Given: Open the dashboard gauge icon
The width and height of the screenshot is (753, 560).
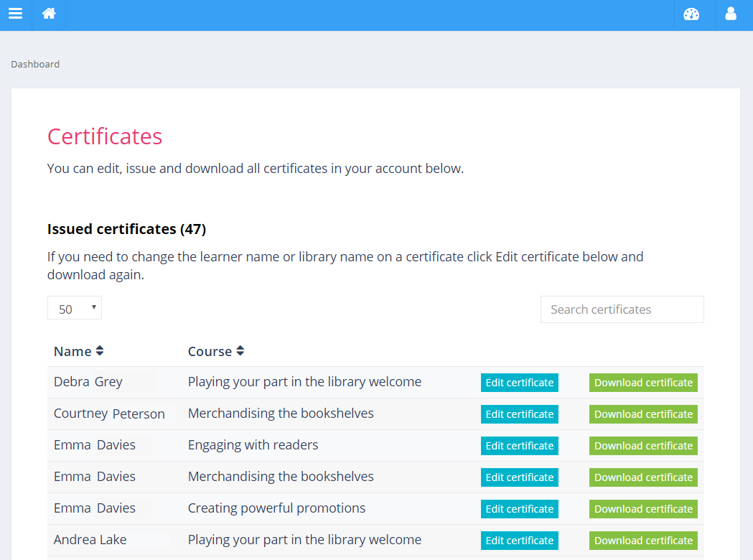Looking at the screenshot, I should click(691, 14).
